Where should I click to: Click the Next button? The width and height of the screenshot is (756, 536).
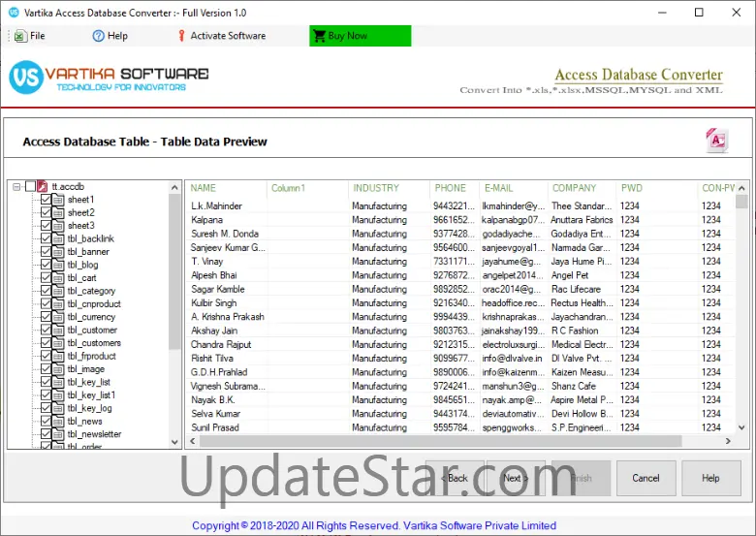tap(516, 478)
